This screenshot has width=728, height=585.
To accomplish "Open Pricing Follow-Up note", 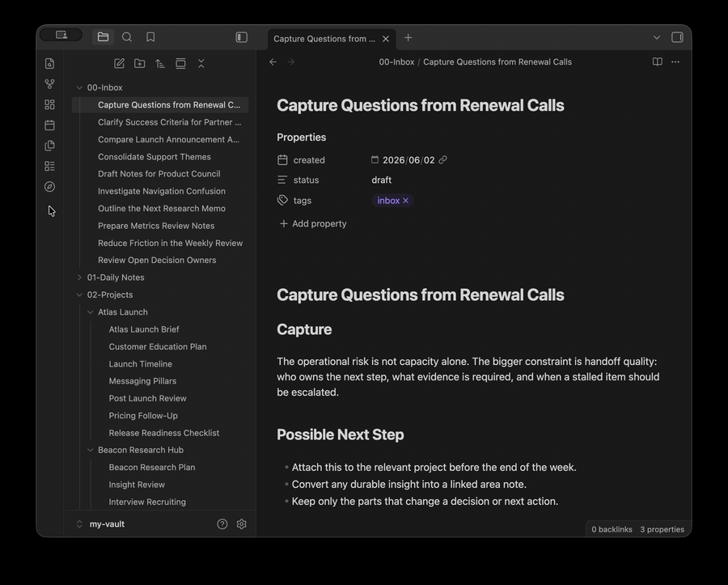I will click(143, 416).
